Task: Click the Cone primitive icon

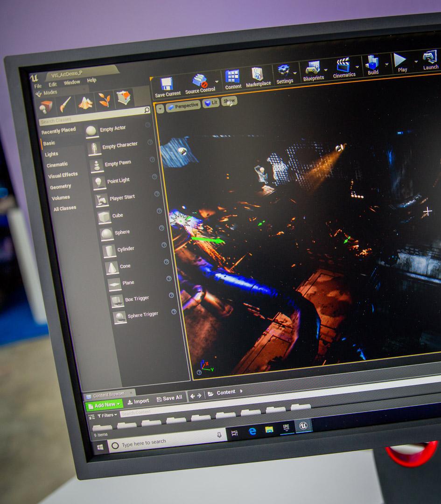Action: tap(112, 268)
